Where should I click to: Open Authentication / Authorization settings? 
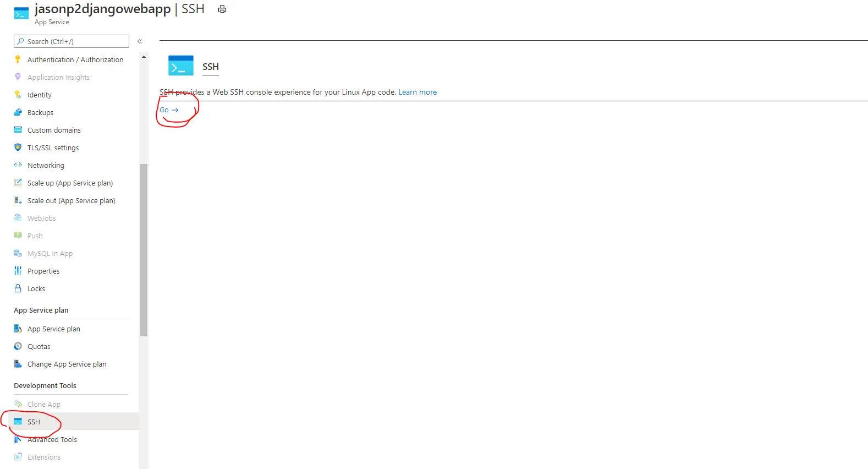tap(75, 59)
